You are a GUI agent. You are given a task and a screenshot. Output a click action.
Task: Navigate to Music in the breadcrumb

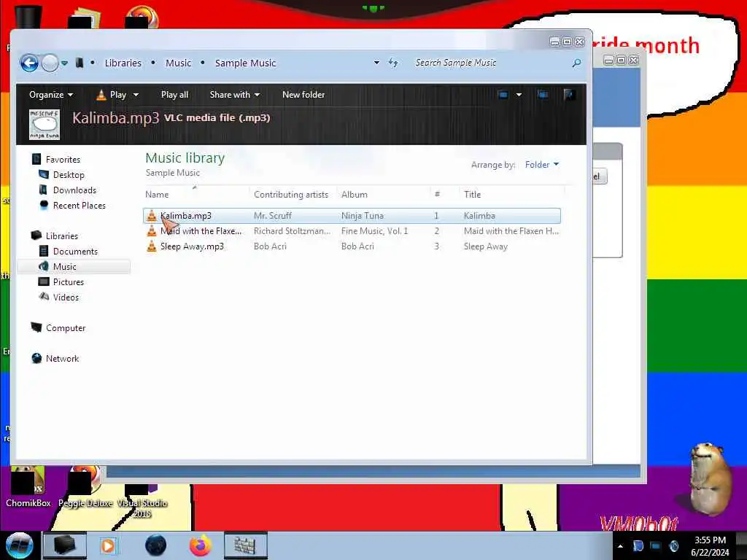pyautogui.click(x=178, y=63)
